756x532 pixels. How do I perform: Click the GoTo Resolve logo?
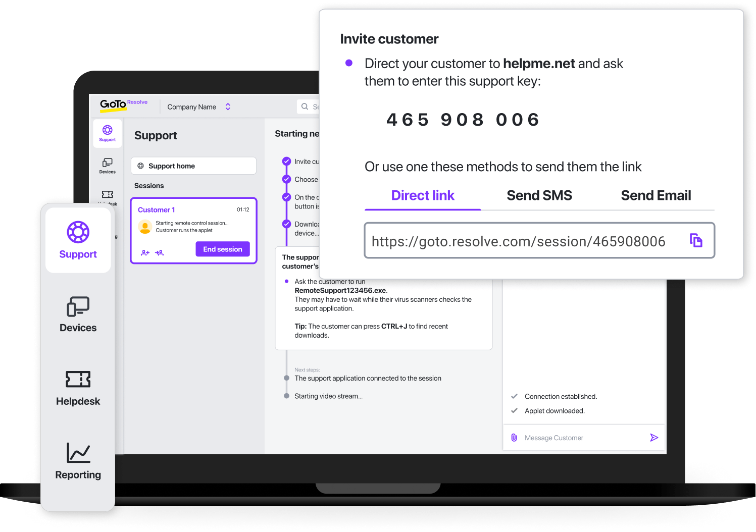124,104
